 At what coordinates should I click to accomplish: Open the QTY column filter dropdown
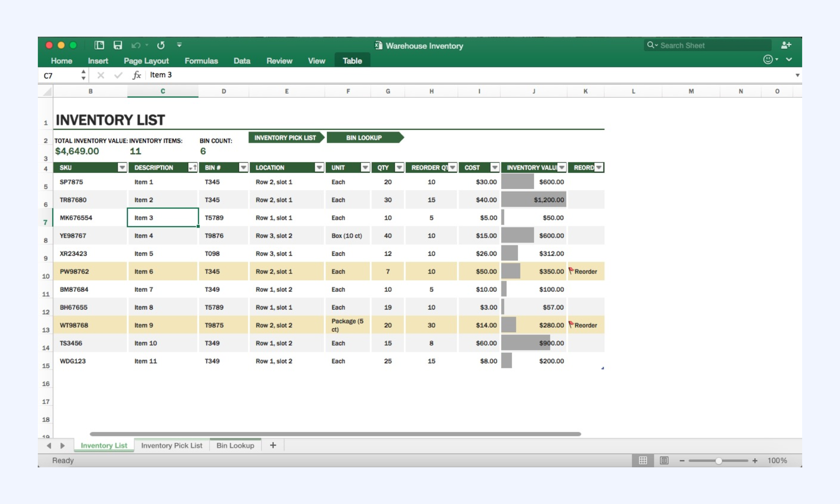399,168
